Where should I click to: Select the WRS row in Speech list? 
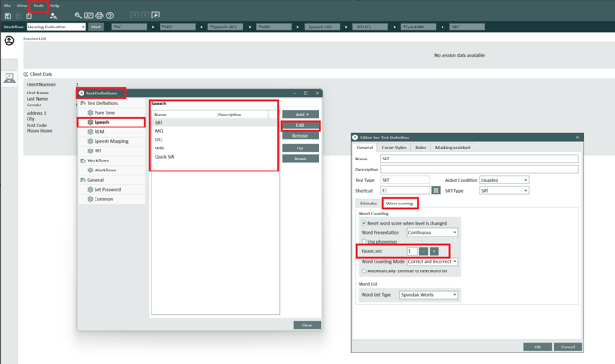(x=215, y=149)
